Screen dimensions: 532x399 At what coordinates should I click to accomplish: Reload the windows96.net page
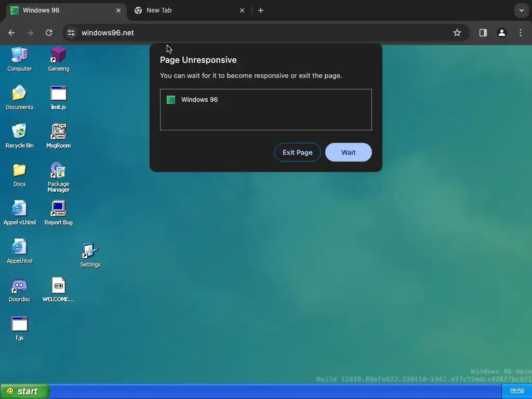pyautogui.click(x=49, y=33)
